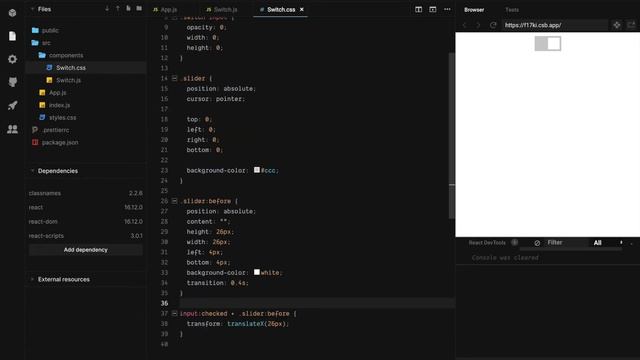
Task: Collapse the Dependencies section
Action: tap(32, 171)
